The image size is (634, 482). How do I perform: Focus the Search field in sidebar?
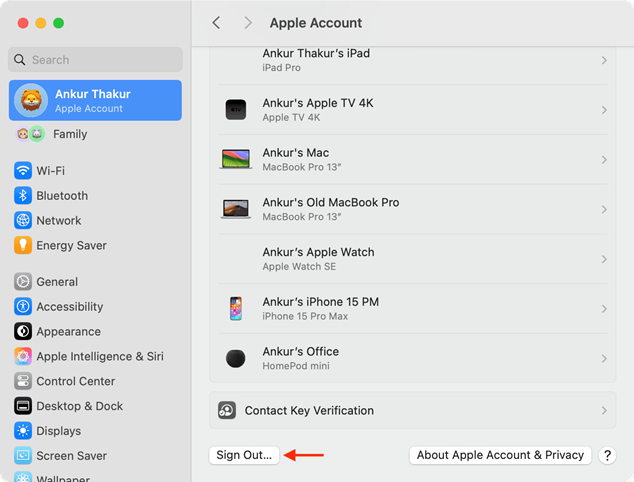95,60
